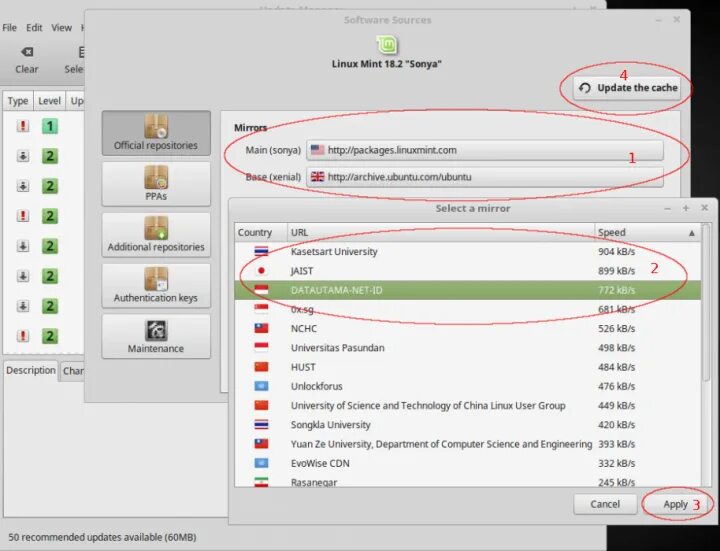Click the Update the cache button
Viewport: 720px width, 551px height.
[628, 88]
